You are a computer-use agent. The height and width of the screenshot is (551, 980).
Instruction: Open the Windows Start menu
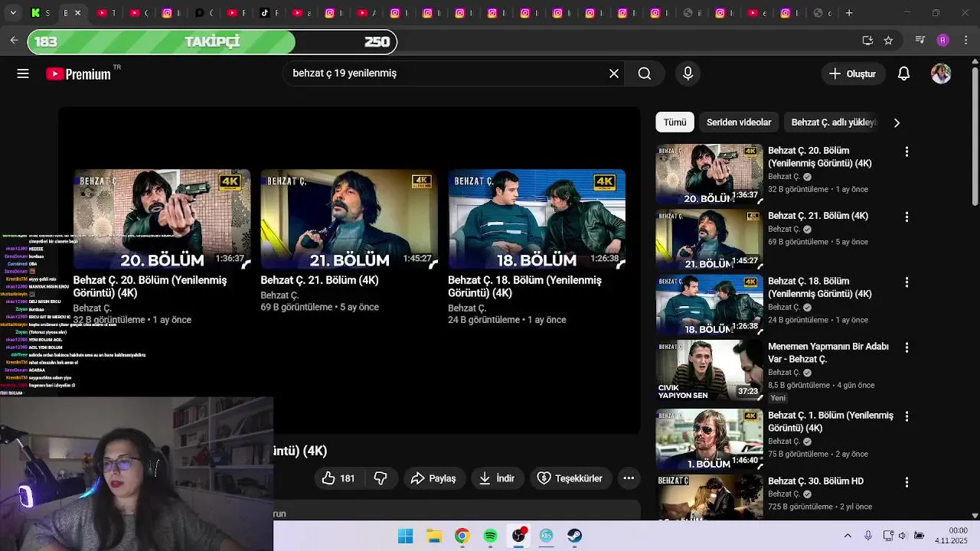coord(406,536)
